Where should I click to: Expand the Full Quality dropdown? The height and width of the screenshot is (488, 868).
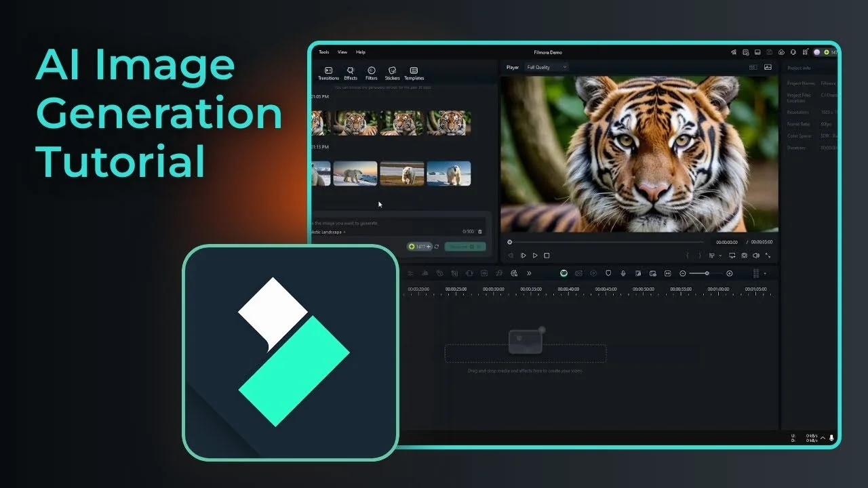[547, 67]
